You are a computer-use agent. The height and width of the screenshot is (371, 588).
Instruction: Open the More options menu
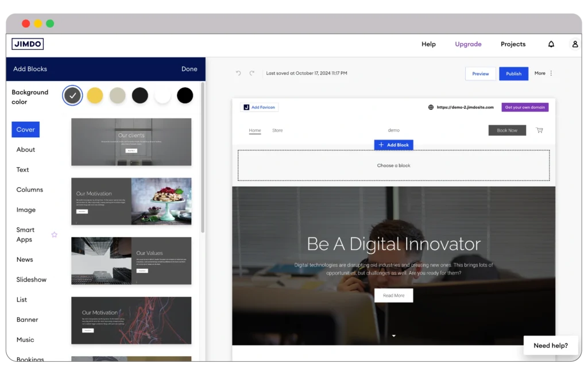click(x=543, y=74)
